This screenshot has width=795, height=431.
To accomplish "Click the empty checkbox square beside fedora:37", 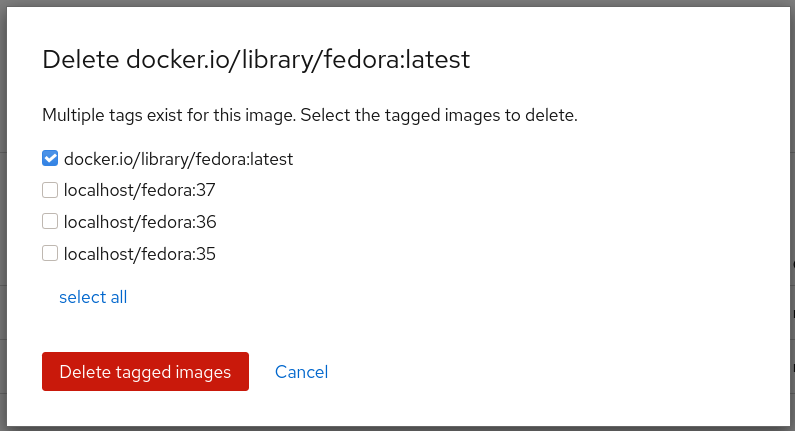I will click(x=50, y=190).
